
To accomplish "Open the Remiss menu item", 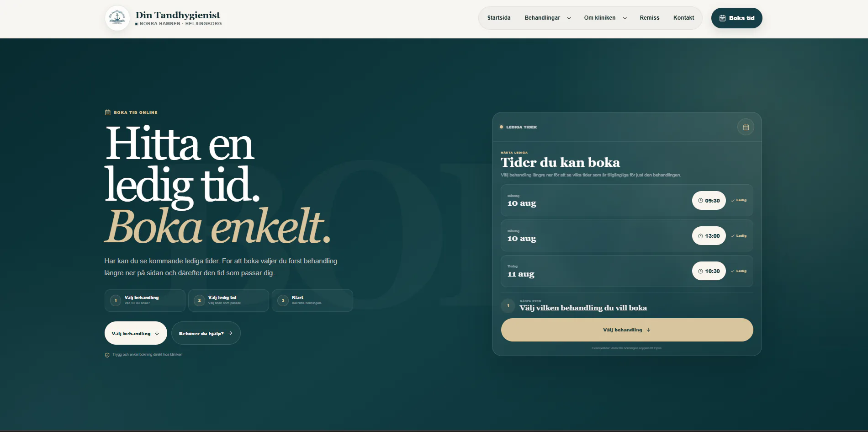I will [649, 18].
